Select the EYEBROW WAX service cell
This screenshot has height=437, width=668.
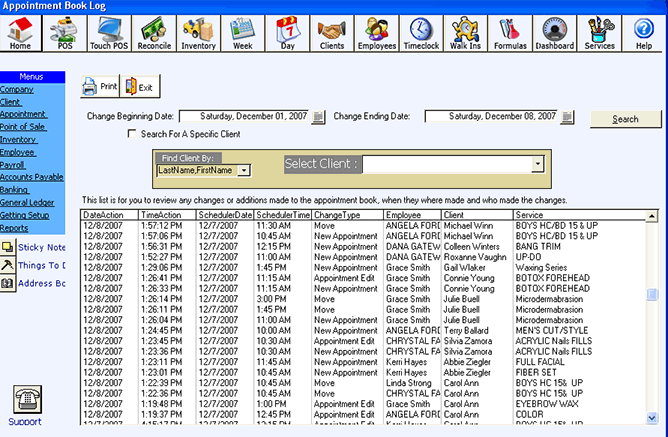(x=547, y=404)
